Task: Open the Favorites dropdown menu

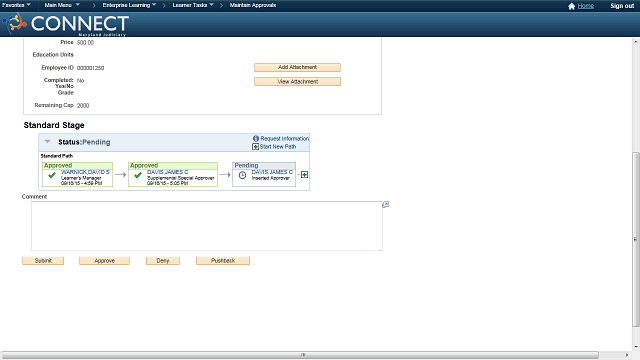Action: click(16, 5)
